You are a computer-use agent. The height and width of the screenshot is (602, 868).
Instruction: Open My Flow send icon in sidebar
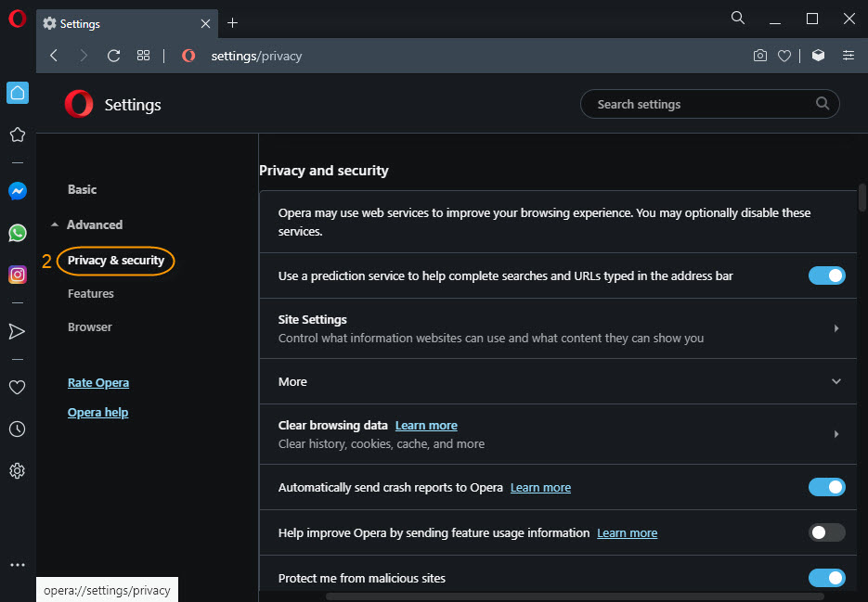point(17,331)
